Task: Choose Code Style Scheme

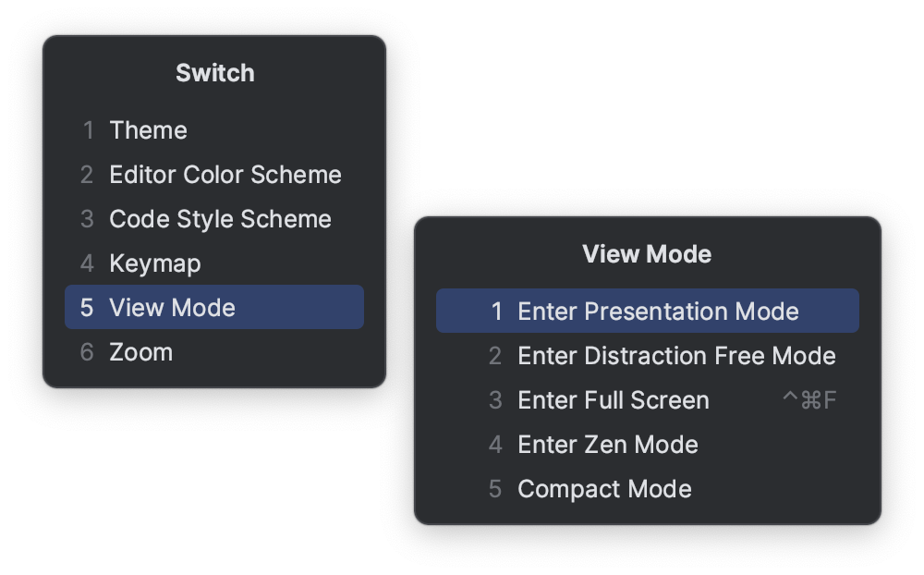Action: point(220,219)
